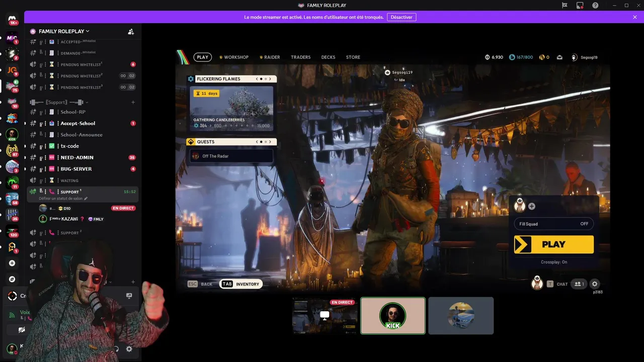Open the School-RP channel
Image resolution: width=644 pixels, height=362 pixels.
pos(83,112)
